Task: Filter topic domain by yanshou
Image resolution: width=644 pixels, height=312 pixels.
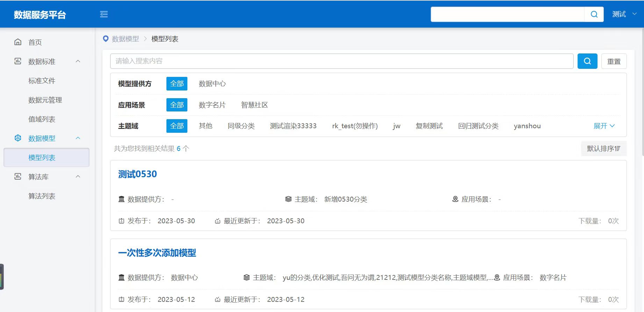Action: 527,126
